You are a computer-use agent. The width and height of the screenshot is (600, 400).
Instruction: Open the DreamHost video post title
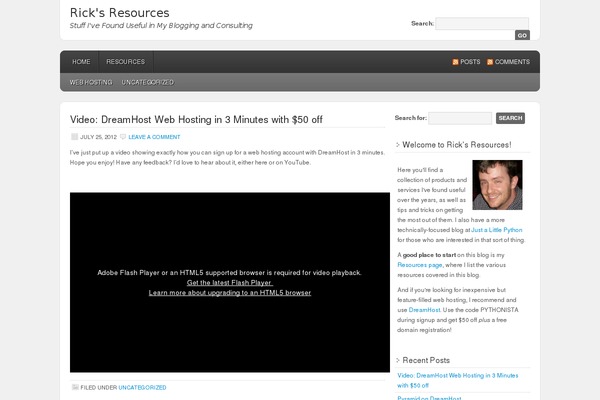pyautogui.click(x=196, y=119)
